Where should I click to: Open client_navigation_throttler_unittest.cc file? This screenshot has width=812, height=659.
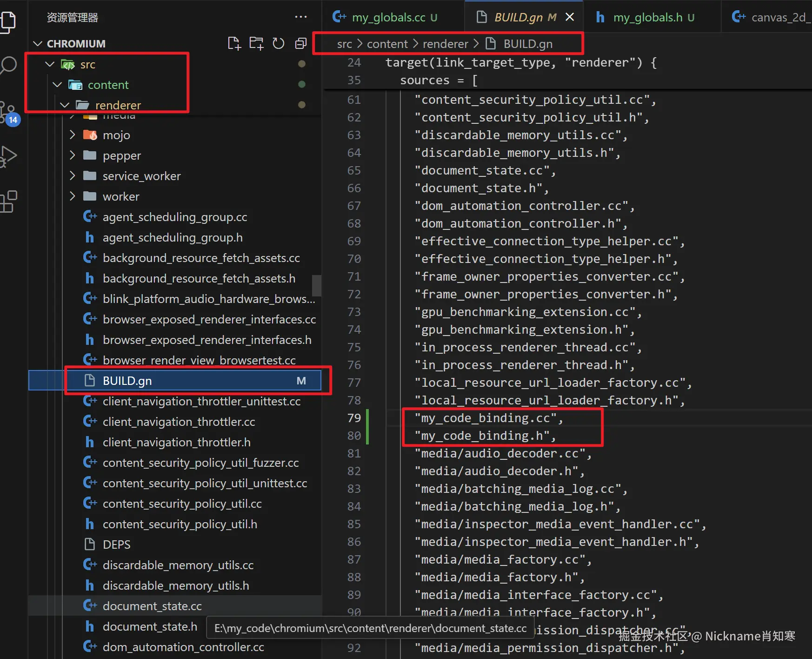pos(175,401)
